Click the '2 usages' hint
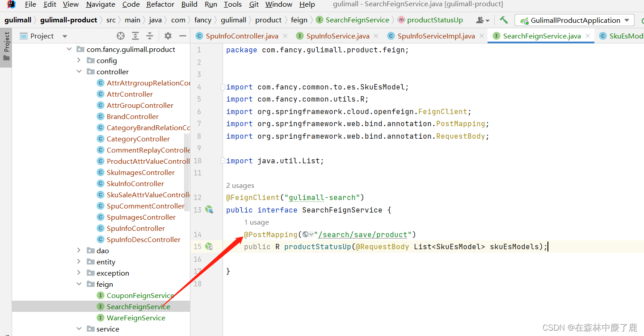 pyautogui.click(x=240, y=185)
